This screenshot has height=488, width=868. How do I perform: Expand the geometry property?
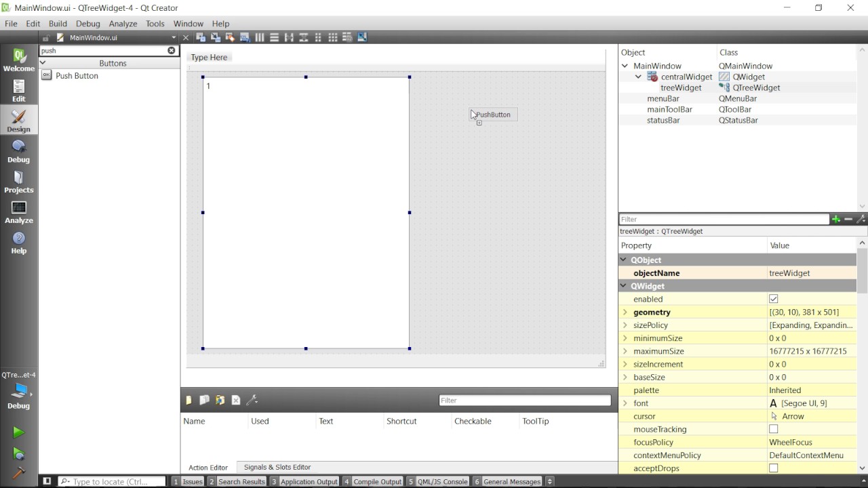625,312
